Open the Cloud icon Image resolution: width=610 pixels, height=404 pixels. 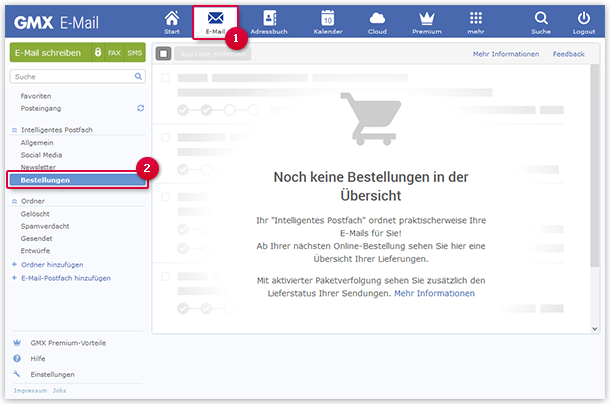(377, 22)
